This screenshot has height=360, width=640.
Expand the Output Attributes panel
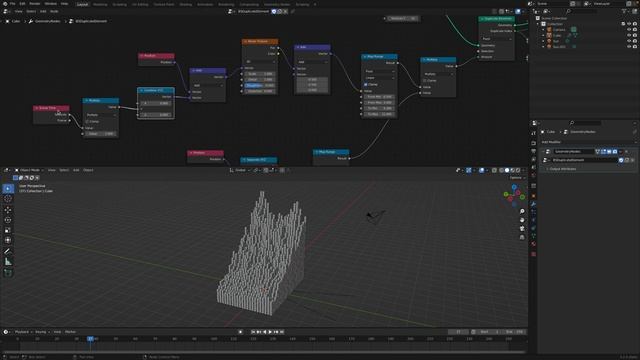coord(562,169)
